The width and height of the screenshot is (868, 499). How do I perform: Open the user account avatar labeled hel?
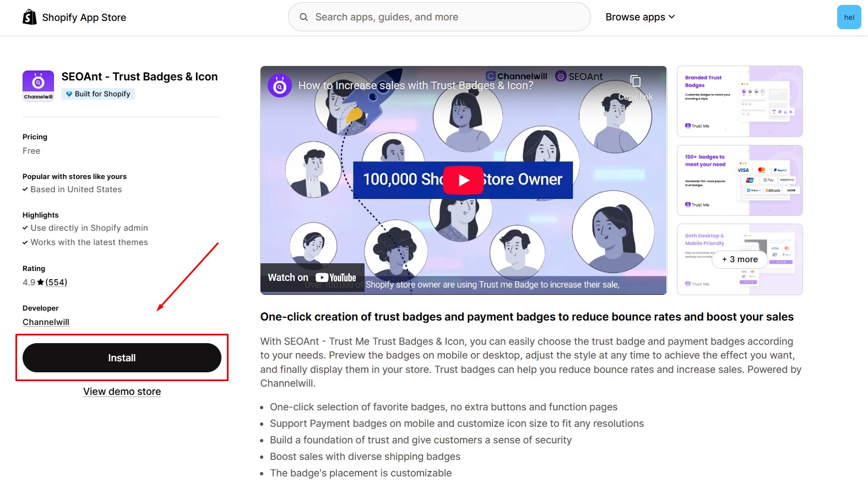849,17
